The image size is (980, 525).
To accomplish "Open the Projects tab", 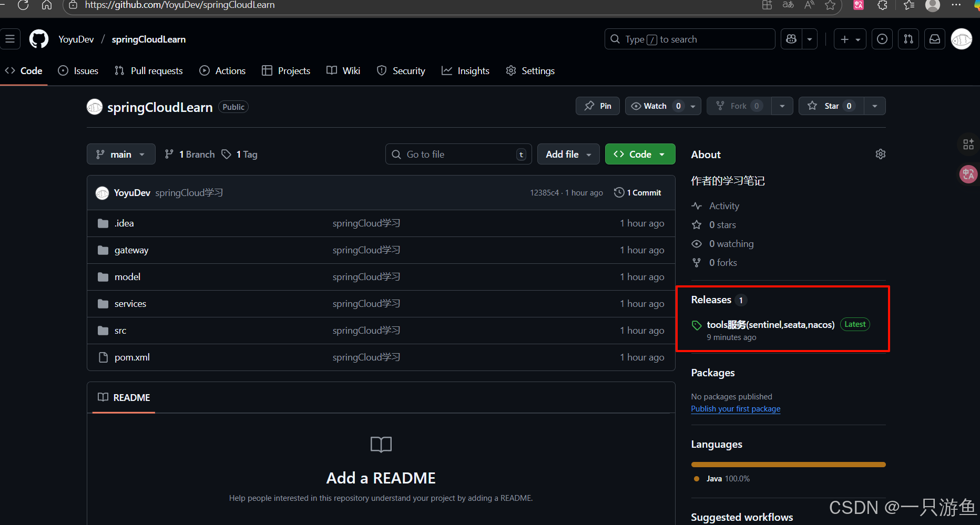I will coord(286,71).
